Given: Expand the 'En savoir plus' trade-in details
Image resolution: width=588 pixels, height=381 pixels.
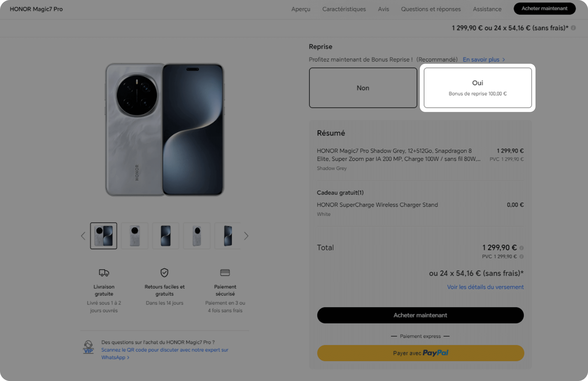Looking at the screenshot, I should [x=483, y=60].
